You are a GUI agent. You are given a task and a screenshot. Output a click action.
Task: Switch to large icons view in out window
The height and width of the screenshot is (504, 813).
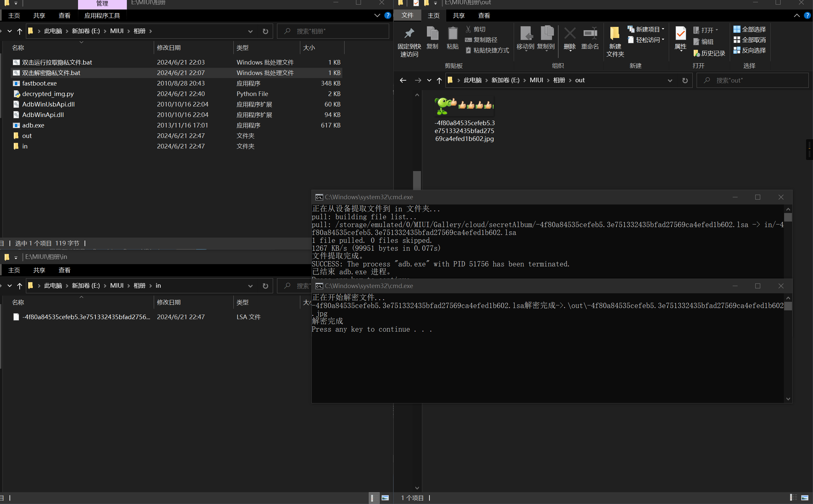pyautogui.click(x=804, y=498)
